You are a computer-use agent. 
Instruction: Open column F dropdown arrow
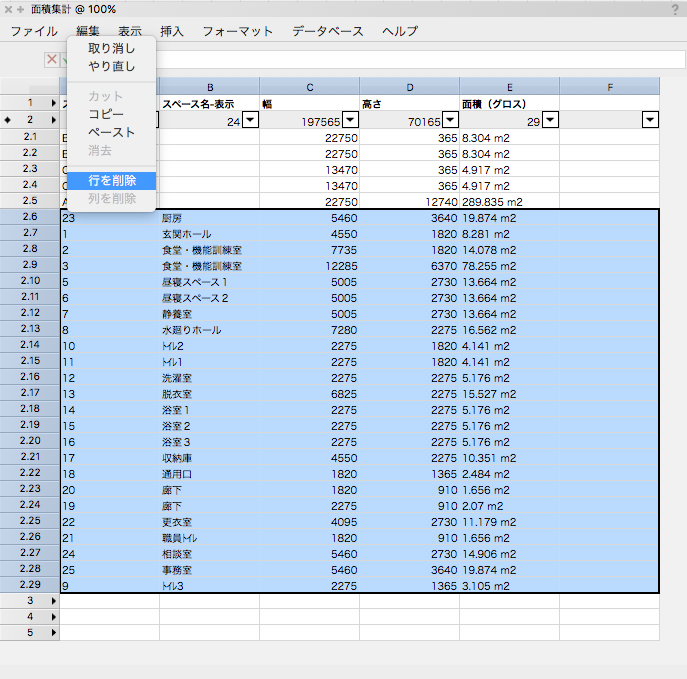pyautogui.click(x=650, y=120)
